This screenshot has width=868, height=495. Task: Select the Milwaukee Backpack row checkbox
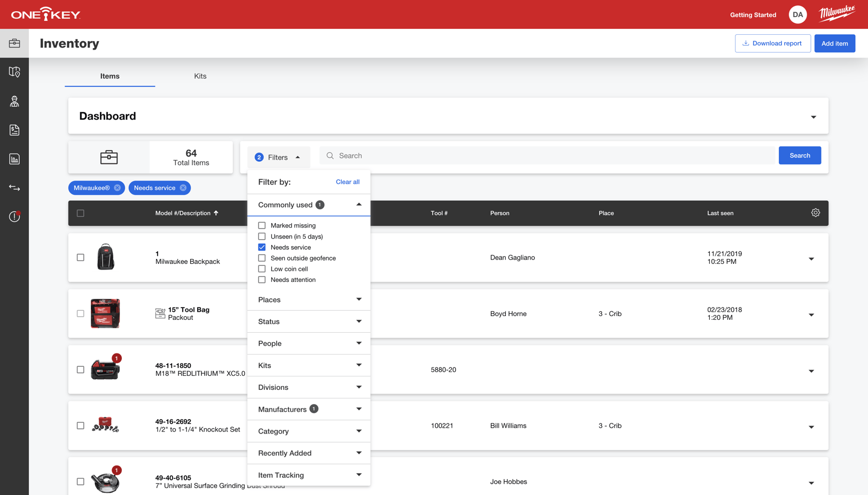81,257
